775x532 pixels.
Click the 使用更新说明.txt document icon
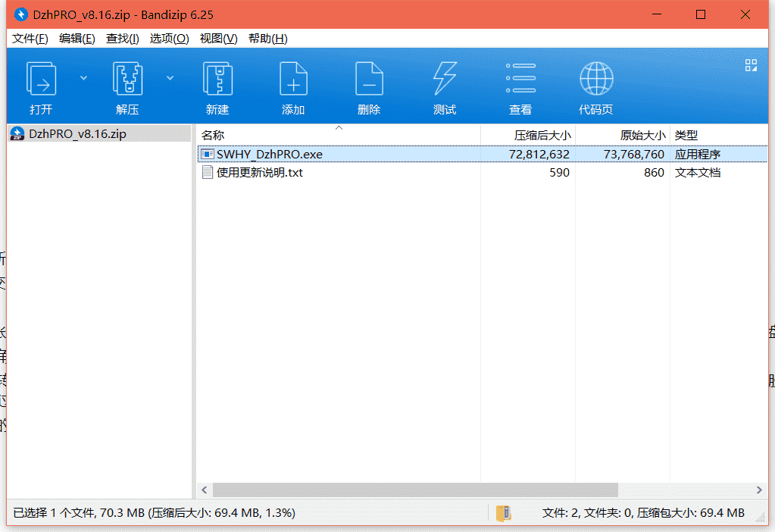208,173
